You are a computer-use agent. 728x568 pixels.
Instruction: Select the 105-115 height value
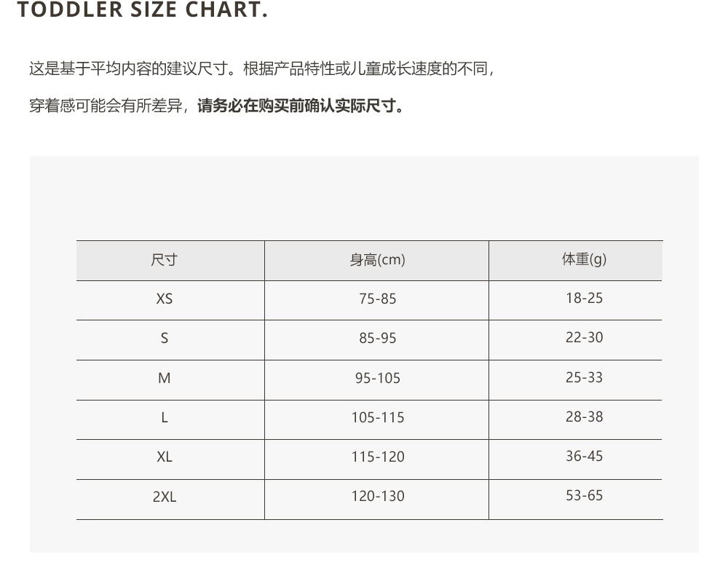point(377,417)
